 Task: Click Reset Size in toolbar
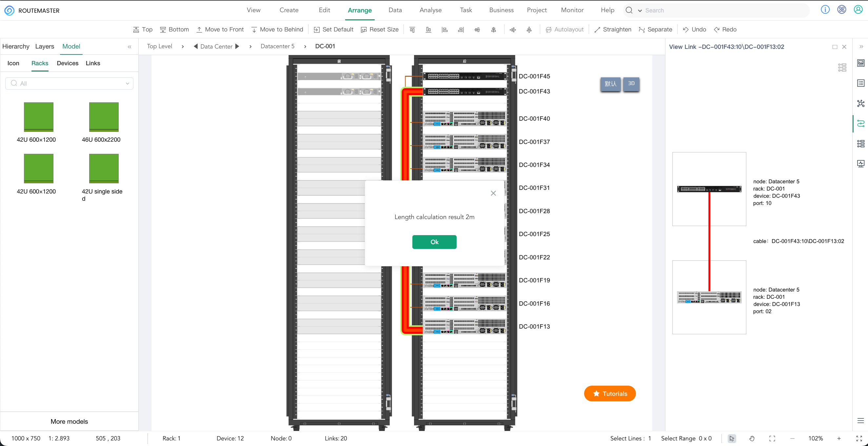pos(380,29)
